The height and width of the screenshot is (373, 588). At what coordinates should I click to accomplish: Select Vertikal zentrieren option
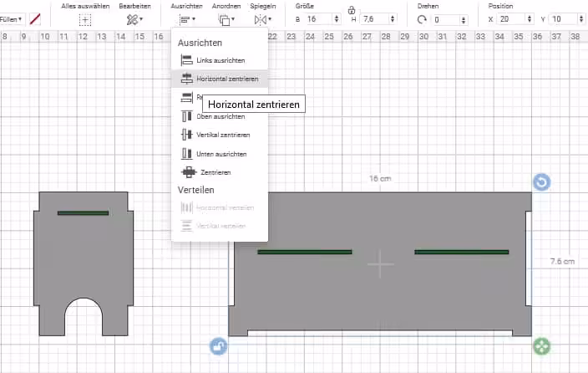tap(217, 135)
